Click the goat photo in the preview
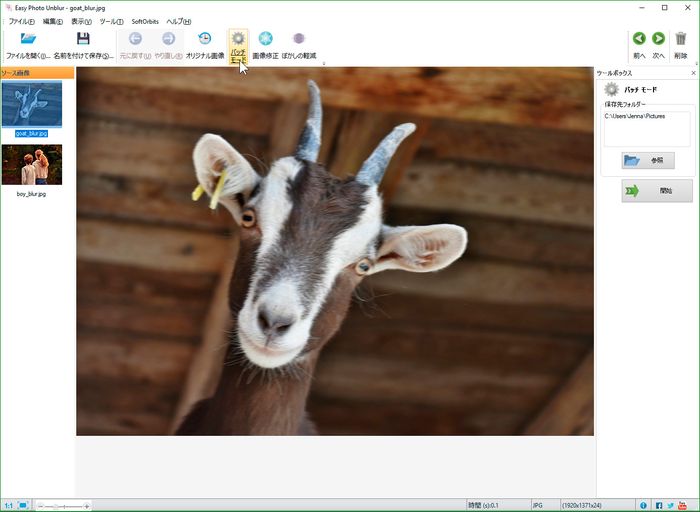 tap(335, 251)
